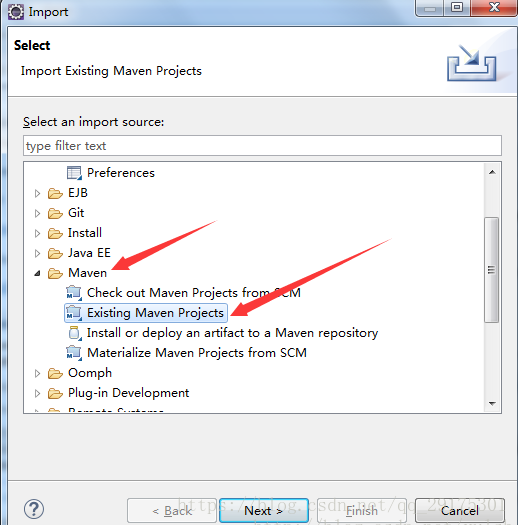Screen dimensions: 518x525
Task: Expand the Java EE node arrow
Action: tap(37, 253)
